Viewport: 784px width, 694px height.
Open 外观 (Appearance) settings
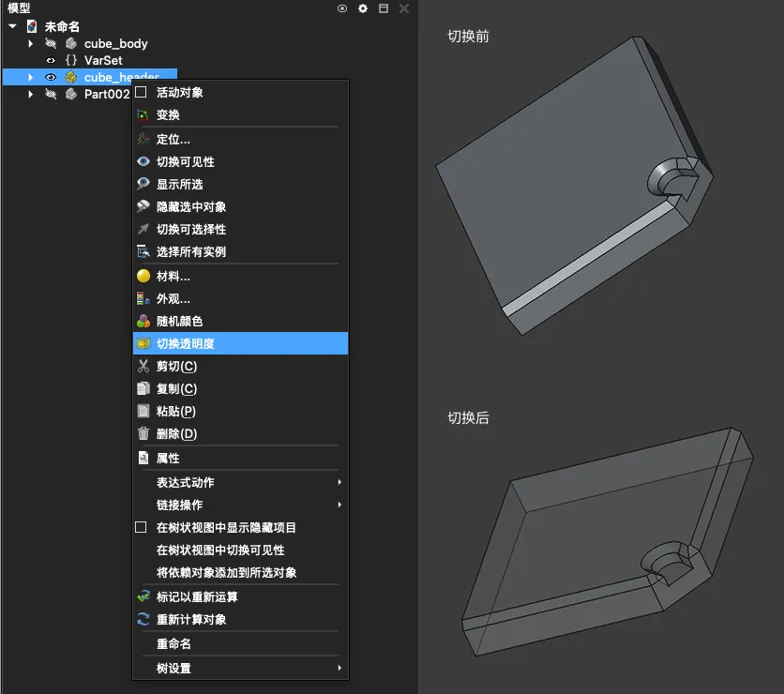click(x=173, y=299)
